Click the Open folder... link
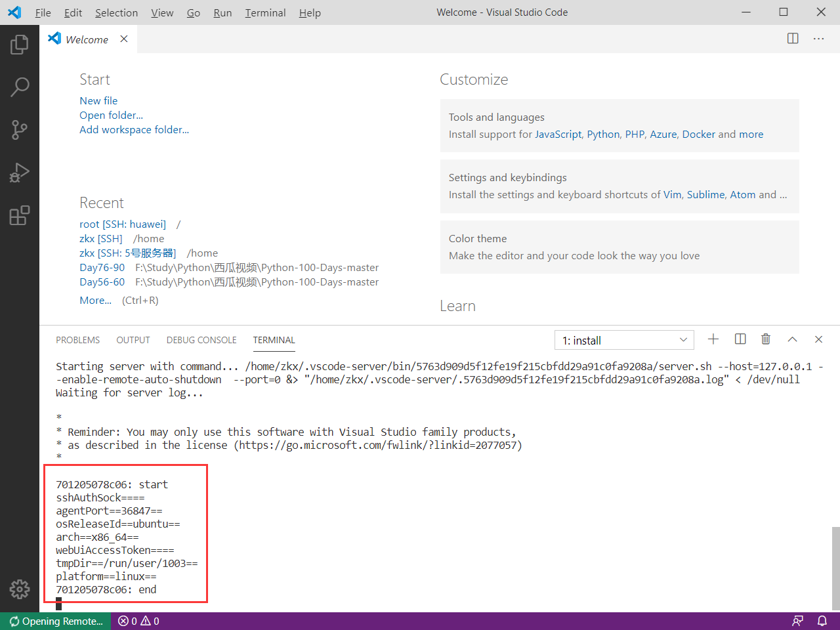This screenshot has width=840, height=630. coord(111,115)
